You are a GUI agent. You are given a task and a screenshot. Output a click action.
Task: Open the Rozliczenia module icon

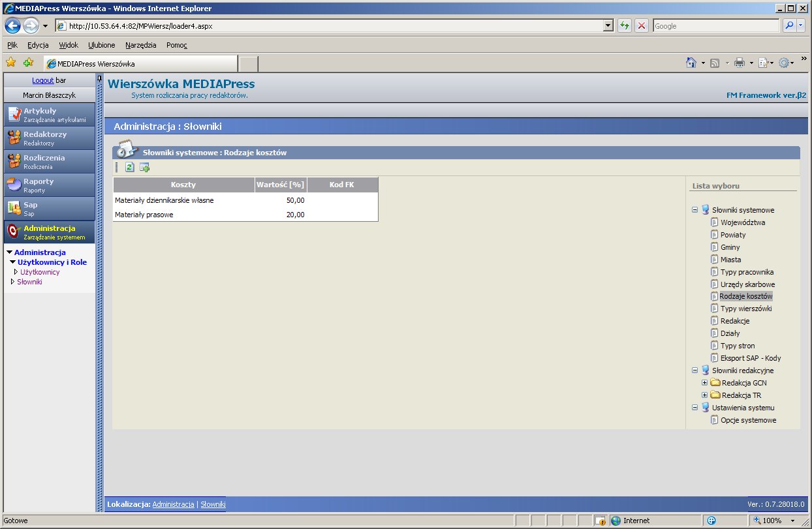point(14,162)
